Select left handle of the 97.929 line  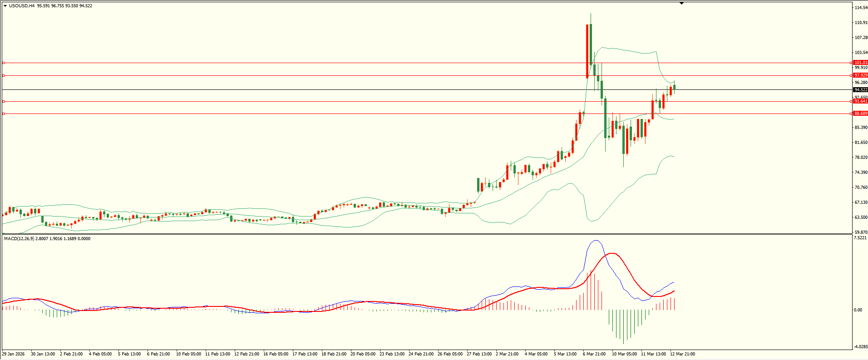pos(3,76)
